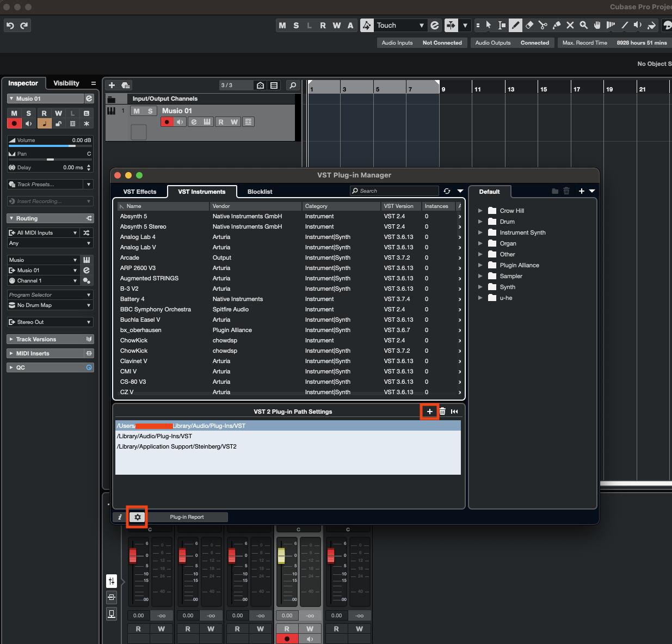The image size is (672, 644).
Task: Reset VST 2 plug-in paths
Action: click(x=454, y=412)
